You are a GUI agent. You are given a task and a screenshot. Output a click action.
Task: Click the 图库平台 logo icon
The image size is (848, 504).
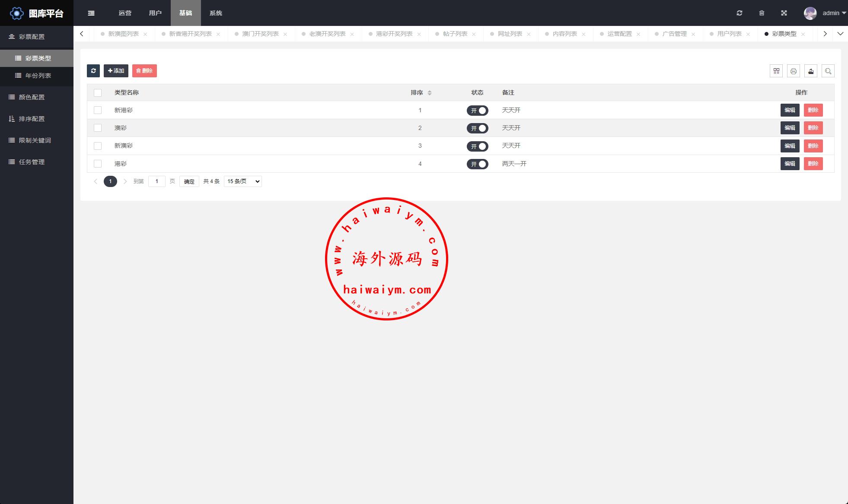pyautogui.click(x=16, y=13)
